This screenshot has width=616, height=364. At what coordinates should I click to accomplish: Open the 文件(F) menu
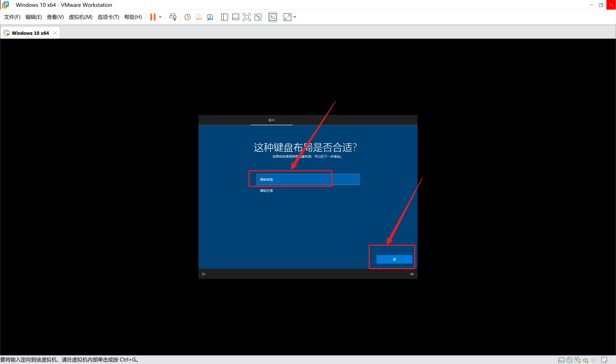pyautogui.click(x=12, y=17)
